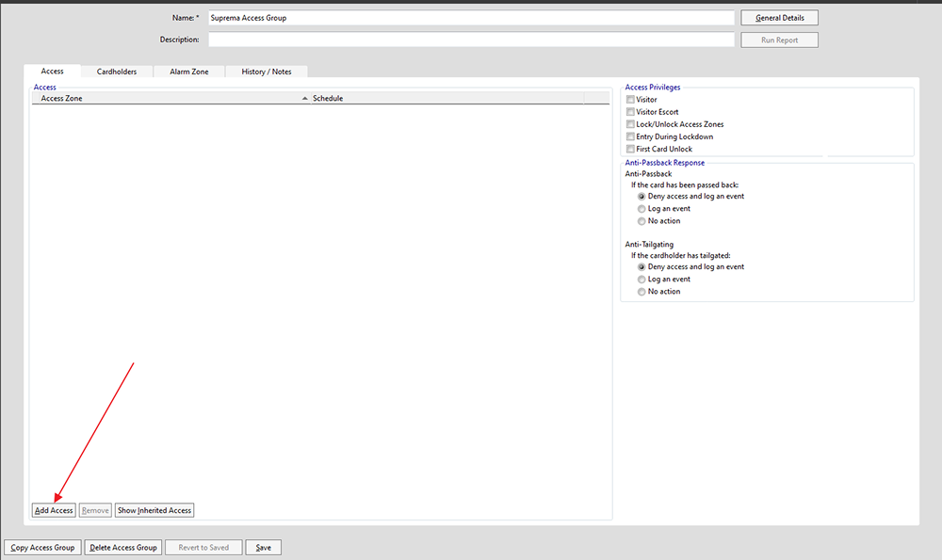Select 'No action' under Anti-Tailgating
942x560 pixels.
point(642,292)
